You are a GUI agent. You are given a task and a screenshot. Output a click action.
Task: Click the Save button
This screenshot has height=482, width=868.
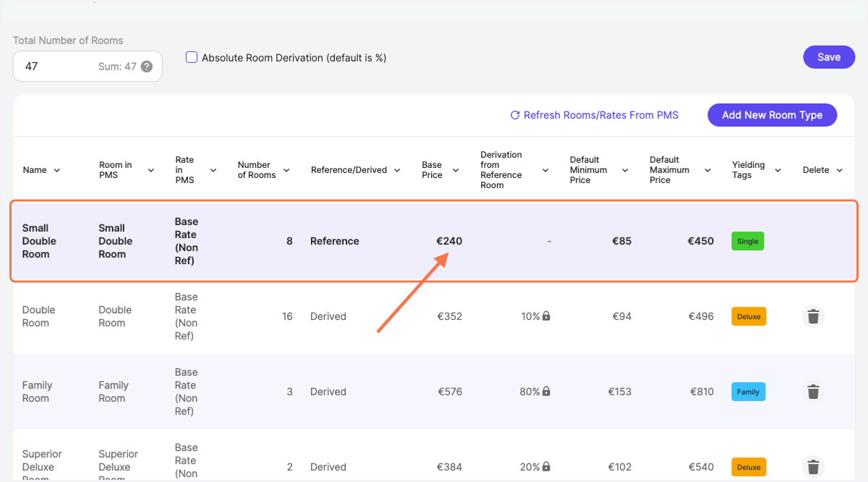click(x=829, y=57)
